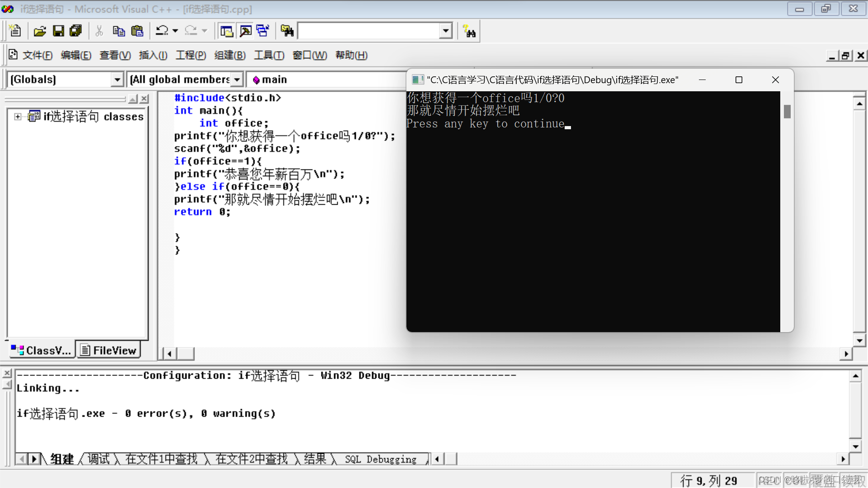Switch to the 结果 output tab
The width and height of the screenshot is (868, 488).
[315, 459]
